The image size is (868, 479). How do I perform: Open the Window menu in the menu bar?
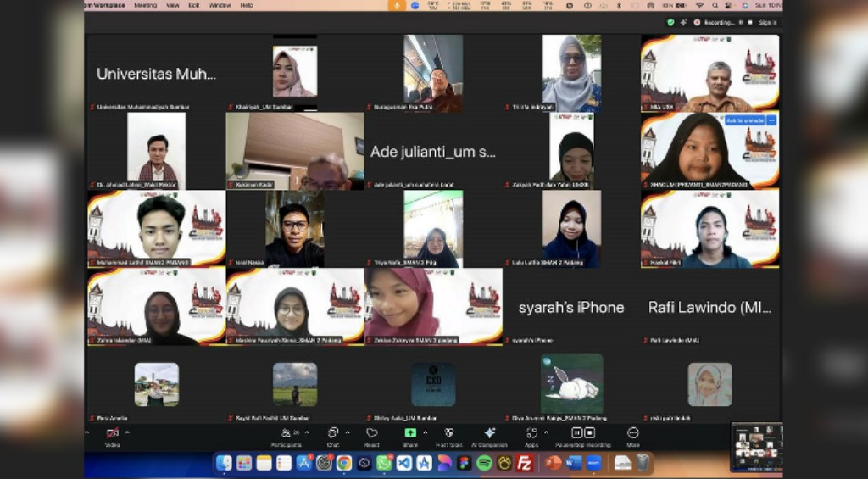point(220,5)
